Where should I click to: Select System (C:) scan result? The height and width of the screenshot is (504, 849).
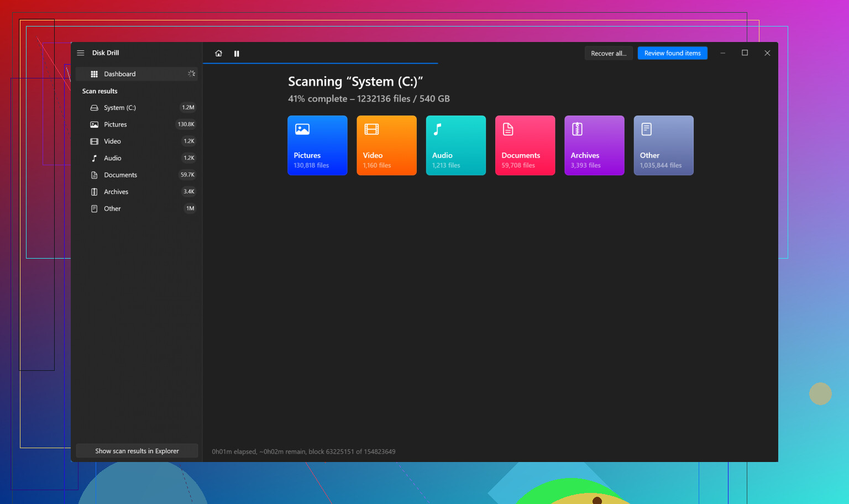click(120, 108)
